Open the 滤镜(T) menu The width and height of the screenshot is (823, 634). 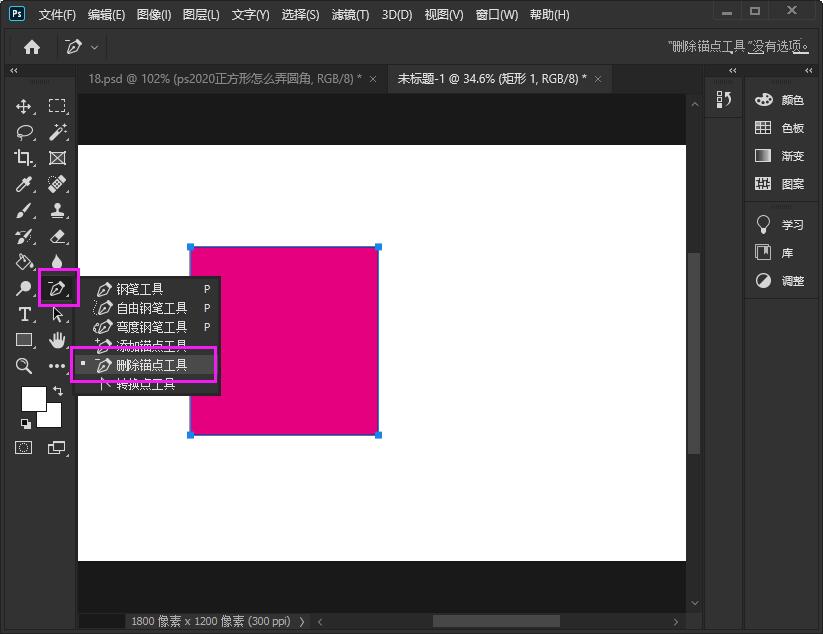(350, 15)
